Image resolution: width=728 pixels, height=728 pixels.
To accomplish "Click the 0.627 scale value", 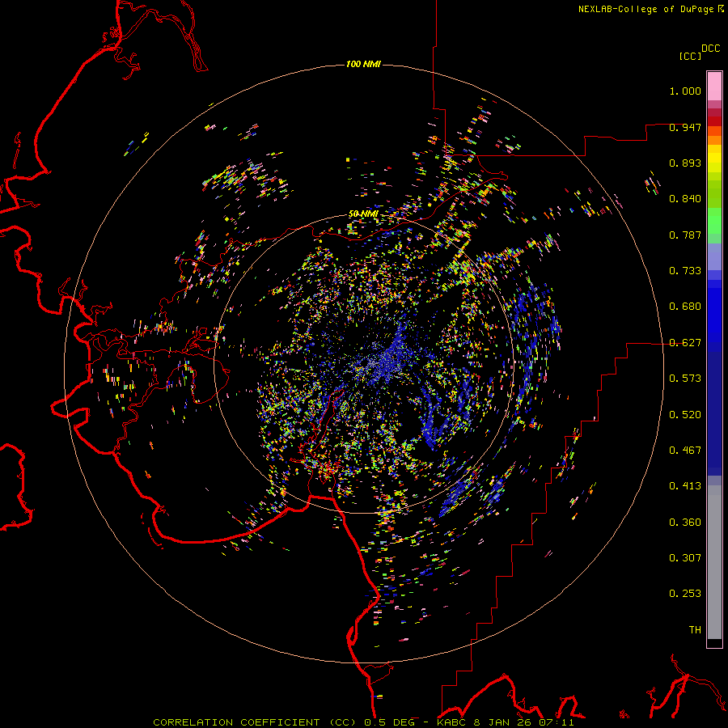I will (x=685, y=343).
